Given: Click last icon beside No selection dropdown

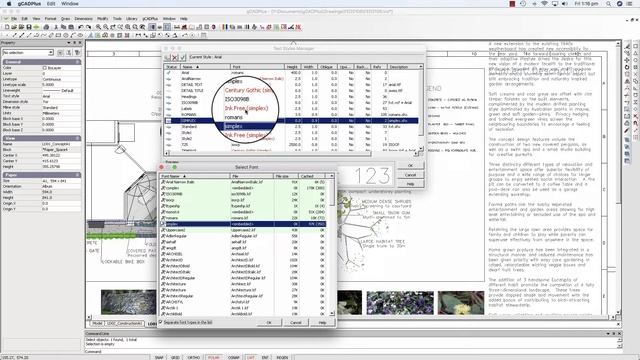Looking at the screenshot, I should [x=77, y=52].
